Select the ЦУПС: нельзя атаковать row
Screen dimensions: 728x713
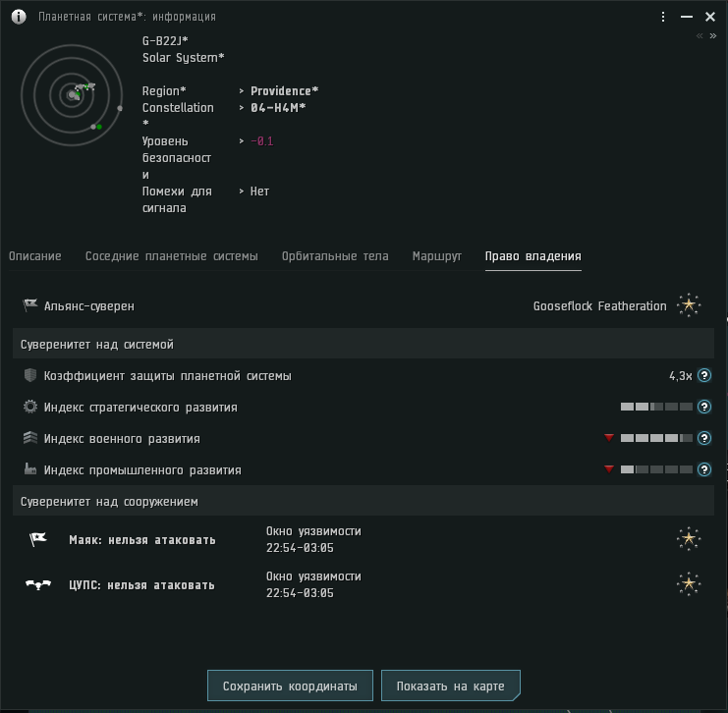(364, 584)
